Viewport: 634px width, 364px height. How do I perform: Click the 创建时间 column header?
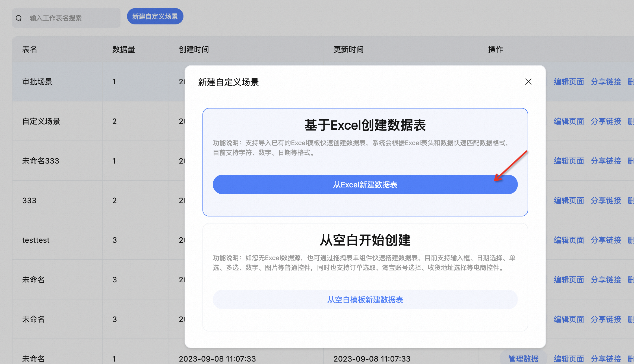coord(194,49)
